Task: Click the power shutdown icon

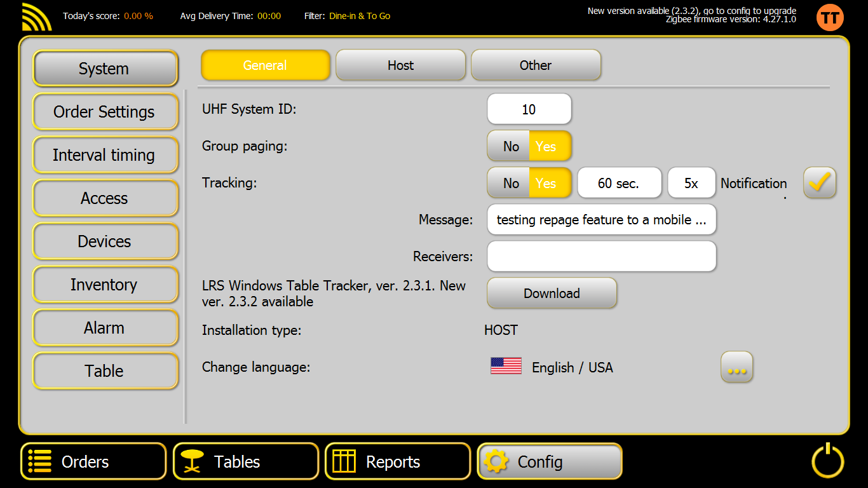Action: [827, 461]
